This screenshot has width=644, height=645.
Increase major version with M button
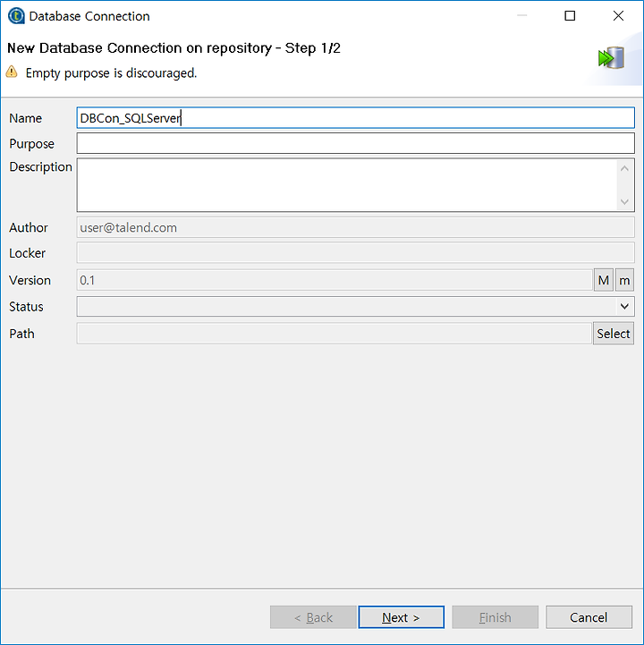coord(603,280)
